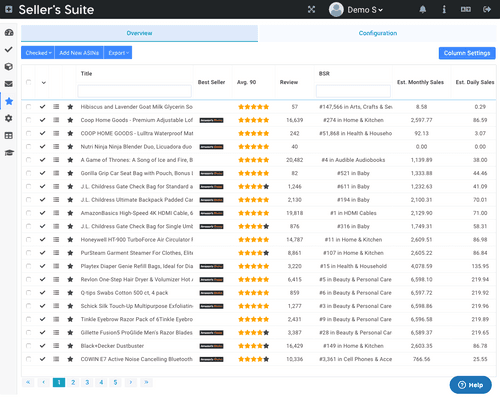Viewport: 500px width, 399px height.
Task: Open the notifications bell icon
Action: click(x=423, y=9)
